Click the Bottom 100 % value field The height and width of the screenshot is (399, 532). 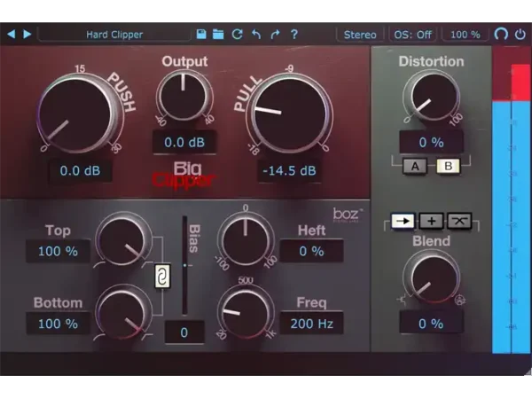58,324
